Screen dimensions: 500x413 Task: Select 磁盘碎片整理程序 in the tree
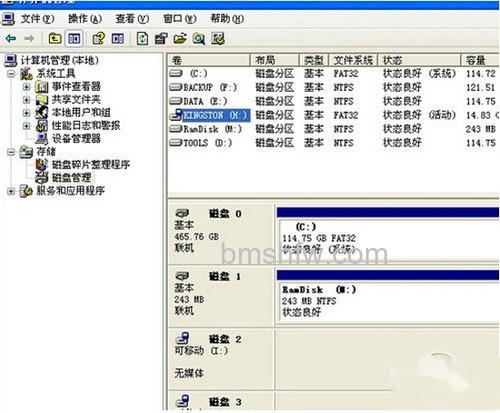tap(91, 164)
